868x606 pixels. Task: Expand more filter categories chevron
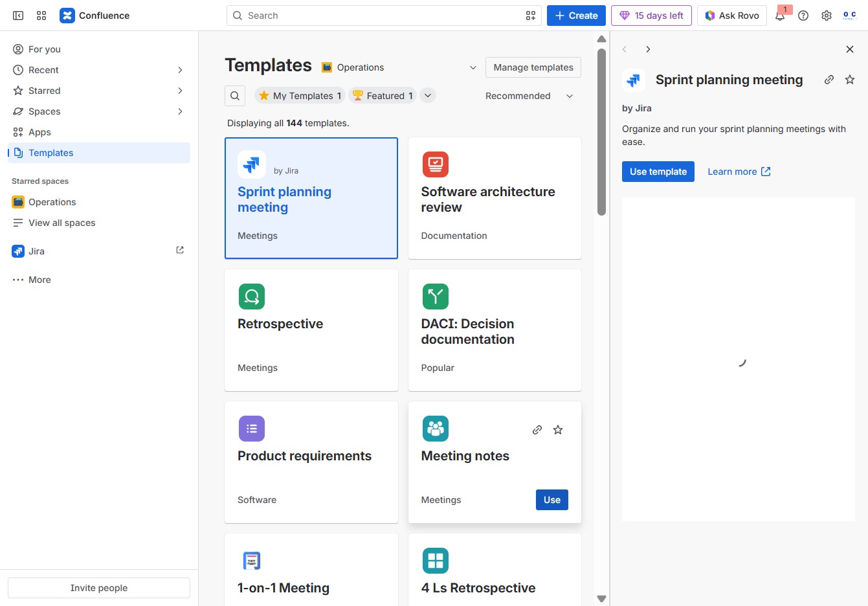427,96
